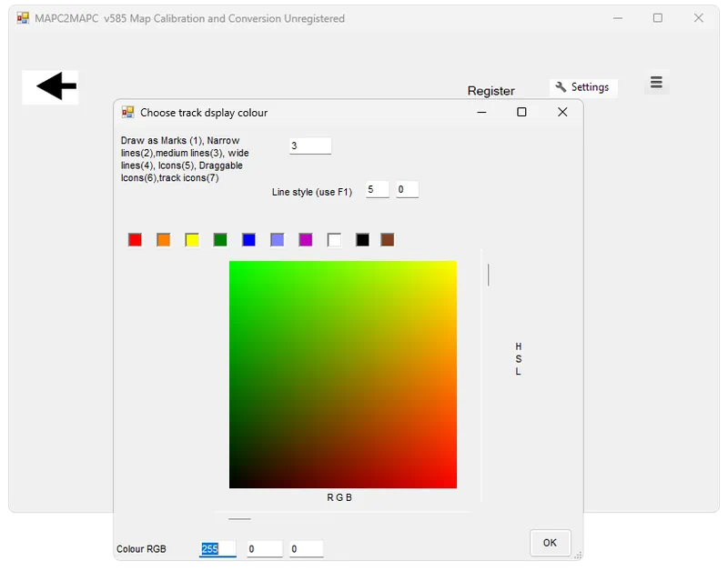This screenshot has width=728, height=571.
Task: Open Settings with the wrench icon
Action: click(583, 87)
